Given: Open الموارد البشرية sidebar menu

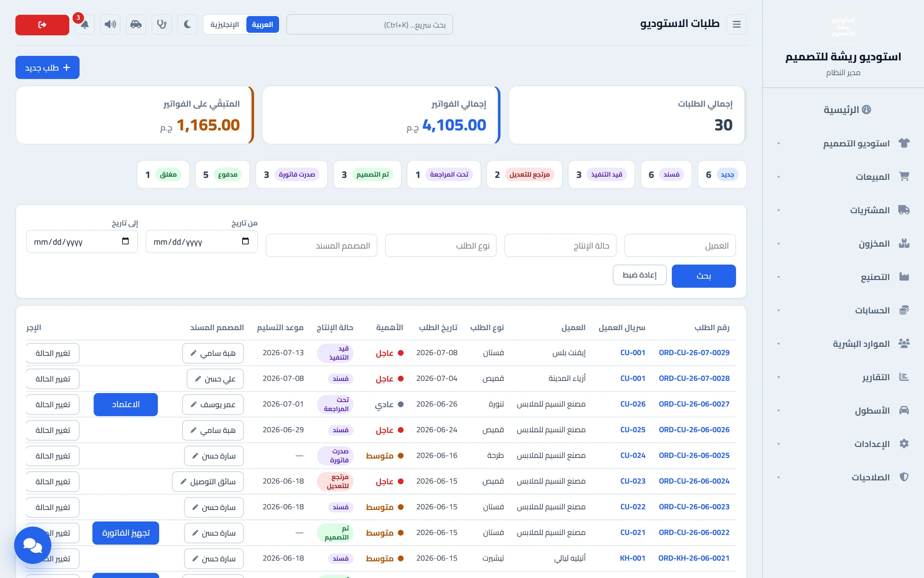Looking at the screenshot, I should pyautogui.click(x=843, y=344).
